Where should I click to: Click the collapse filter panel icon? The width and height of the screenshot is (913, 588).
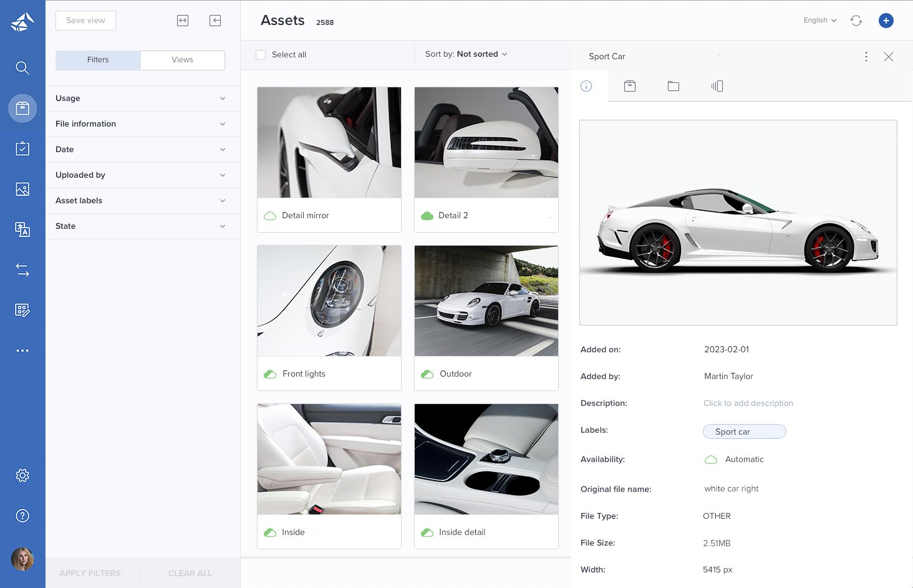215,21
